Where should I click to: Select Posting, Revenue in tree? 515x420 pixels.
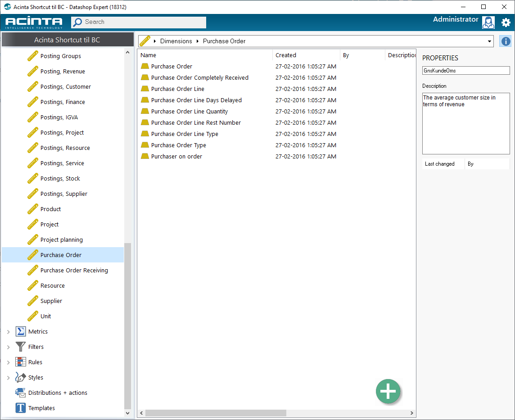tap(63, 71)
